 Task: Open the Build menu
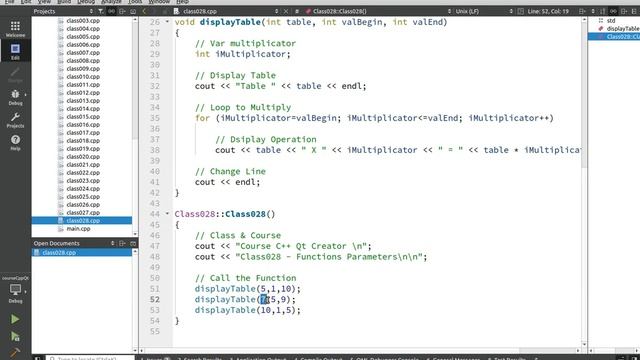64,2
